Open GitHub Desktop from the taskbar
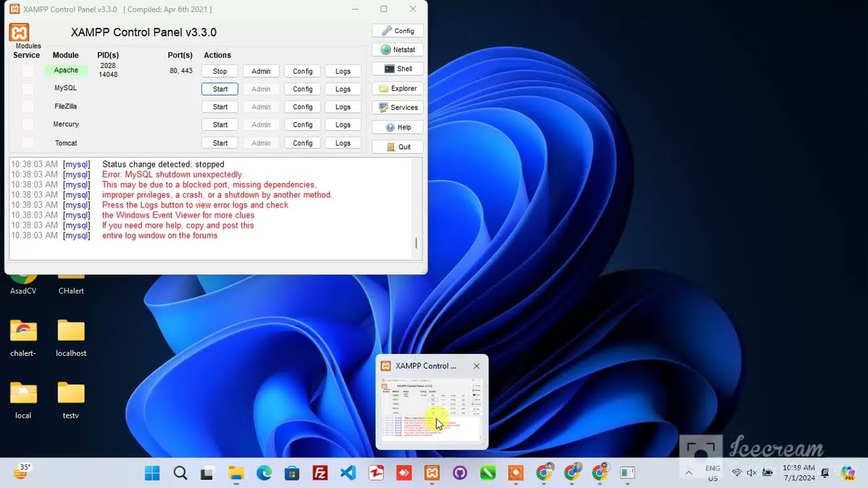This screenshot has height=488, width=868. [460, 472]
